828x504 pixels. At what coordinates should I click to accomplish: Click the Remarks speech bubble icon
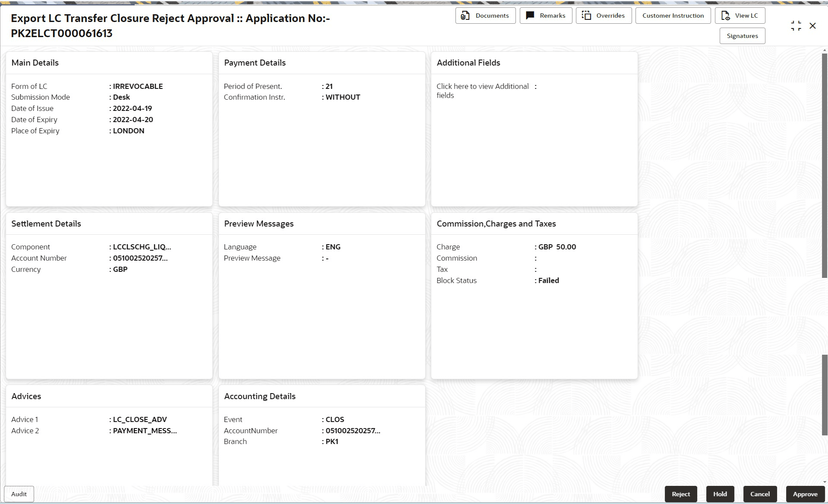pyautogui.click(x=530, y=16)
